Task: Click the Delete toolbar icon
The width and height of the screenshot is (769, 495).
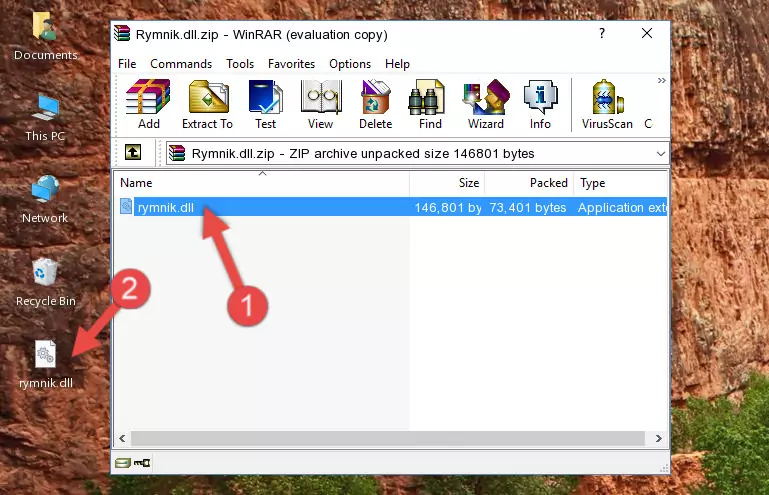Action: [376, 104]
